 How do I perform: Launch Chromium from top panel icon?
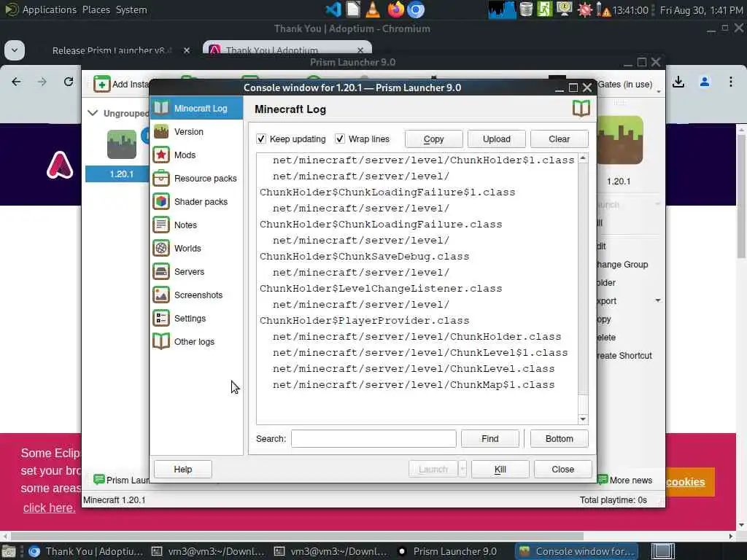(415, 9)
